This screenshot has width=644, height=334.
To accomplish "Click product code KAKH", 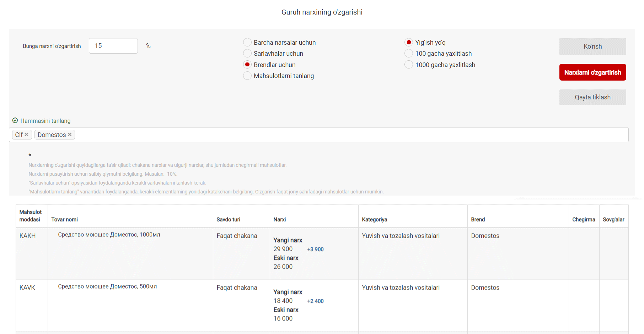I will [27, 236].
